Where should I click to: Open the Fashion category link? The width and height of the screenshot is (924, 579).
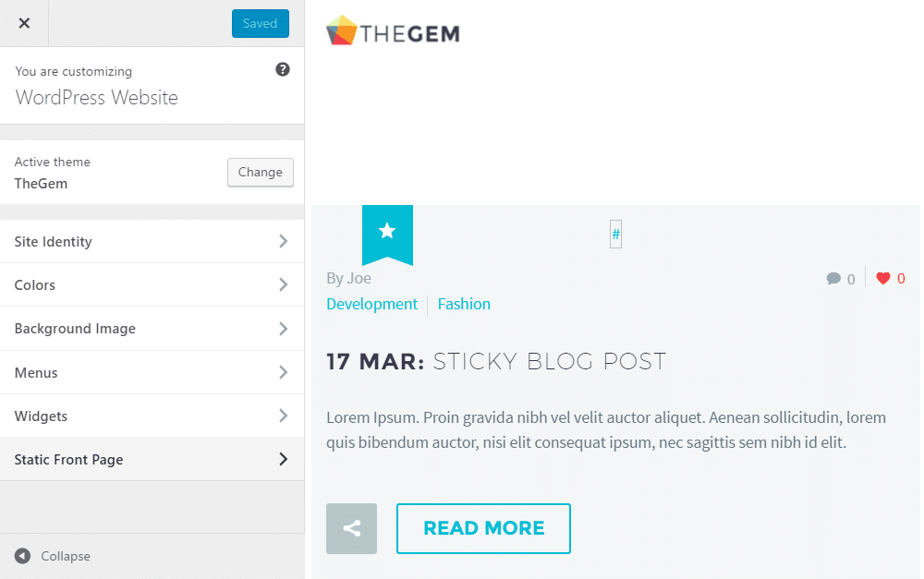coord(464,303)
